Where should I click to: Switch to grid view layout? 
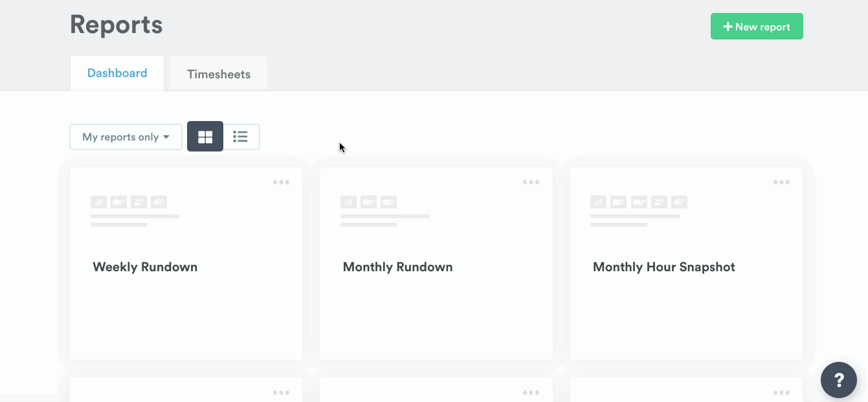205,137
